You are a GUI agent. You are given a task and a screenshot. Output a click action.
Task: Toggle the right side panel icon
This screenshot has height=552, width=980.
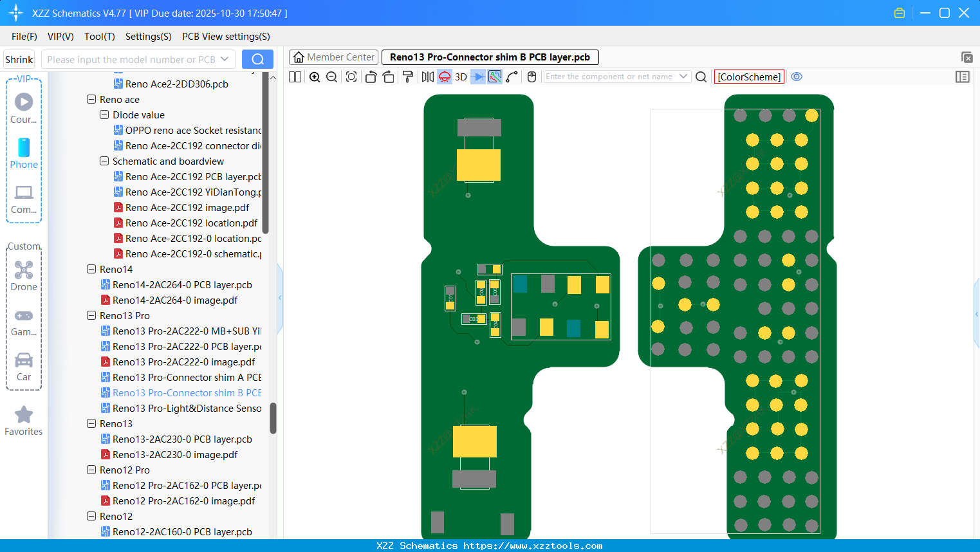963,77
